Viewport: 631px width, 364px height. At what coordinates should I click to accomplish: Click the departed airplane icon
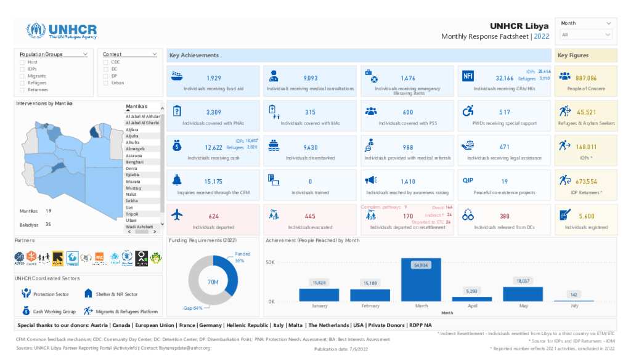[x=177, y=215]
